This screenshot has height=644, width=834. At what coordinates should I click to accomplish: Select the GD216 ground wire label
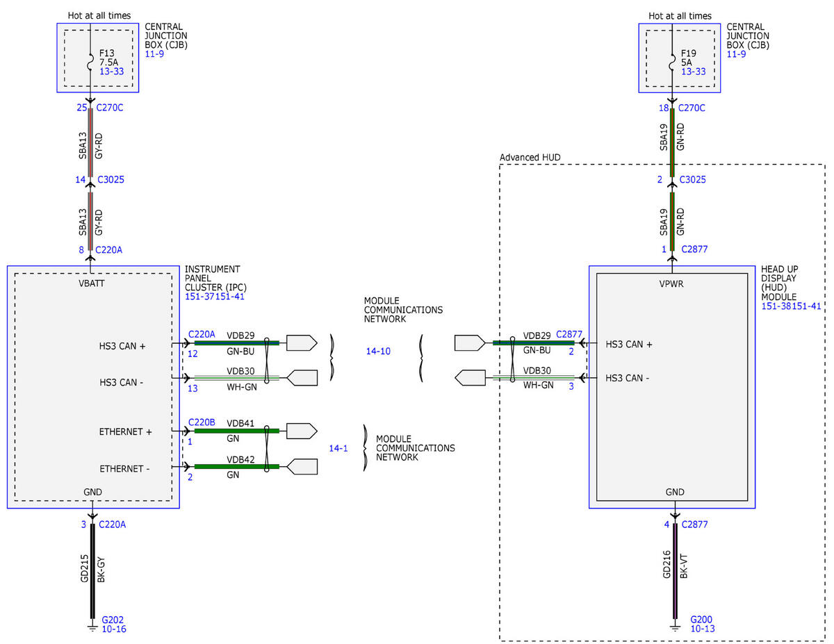(x=665, y=565)
